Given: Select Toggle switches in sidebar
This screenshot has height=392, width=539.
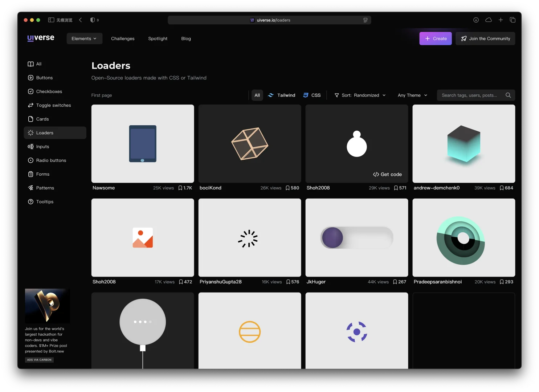Looking at the screenshot, I should 55,105.
